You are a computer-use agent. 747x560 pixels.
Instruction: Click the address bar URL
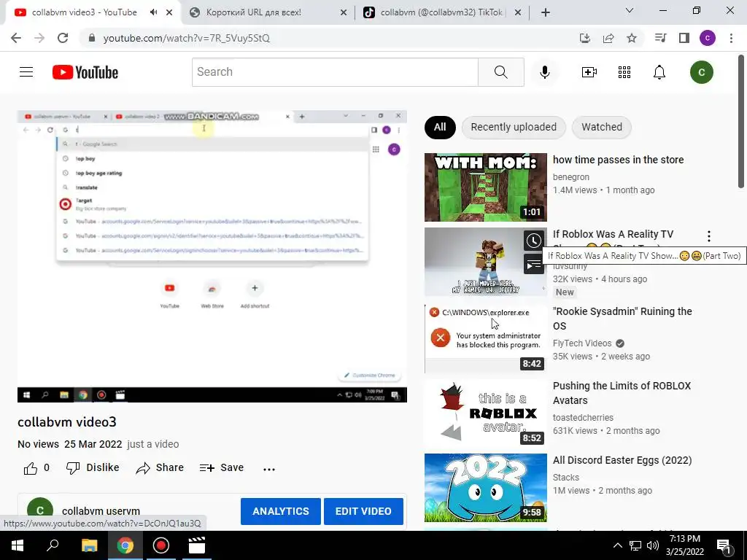point(186,38)
